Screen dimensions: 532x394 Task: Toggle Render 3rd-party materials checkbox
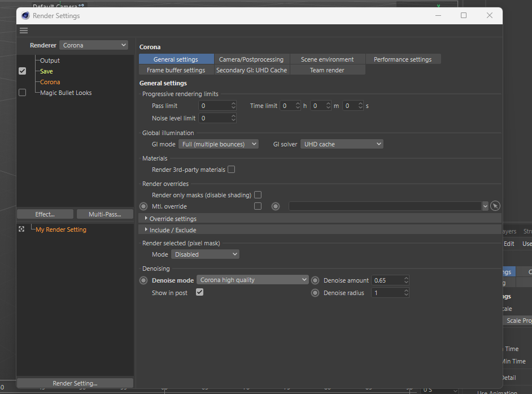232,169
